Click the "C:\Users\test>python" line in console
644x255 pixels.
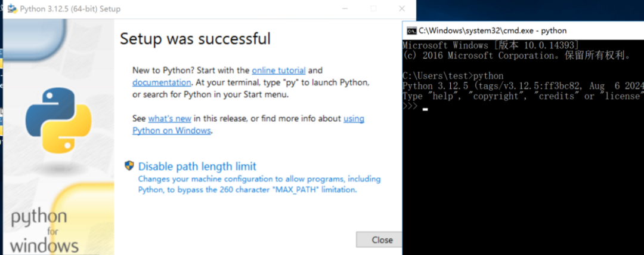pos(453,76)
